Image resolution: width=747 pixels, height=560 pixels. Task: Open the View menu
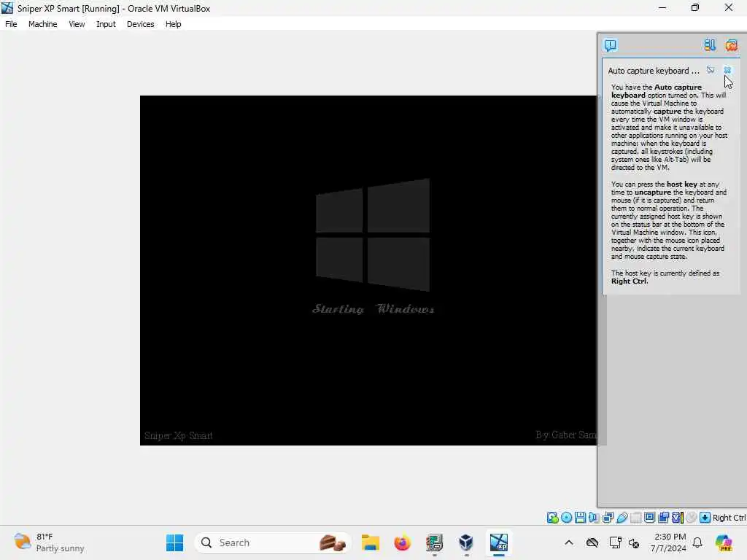click(77, 24)
